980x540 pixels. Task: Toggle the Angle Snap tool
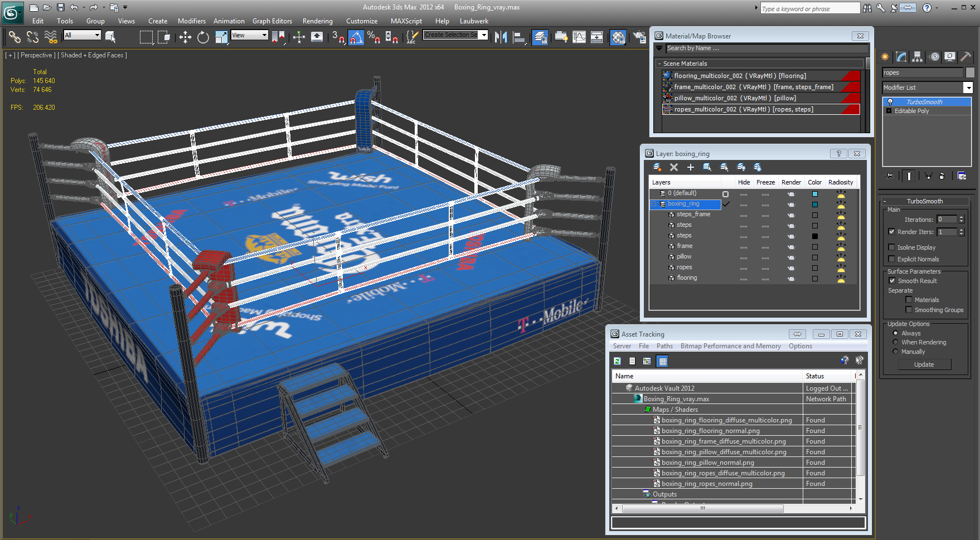(356, 37)
